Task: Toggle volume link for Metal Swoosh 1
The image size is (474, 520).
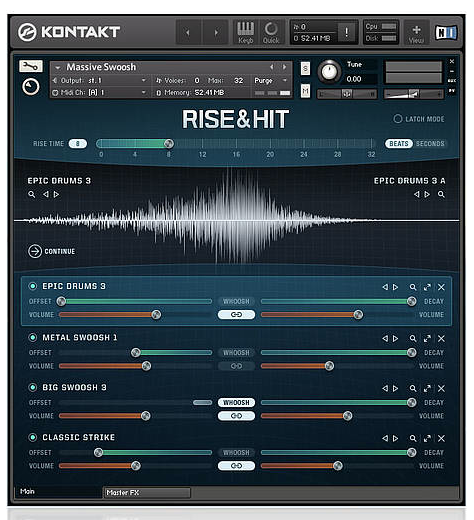Action: click(236, 366)
